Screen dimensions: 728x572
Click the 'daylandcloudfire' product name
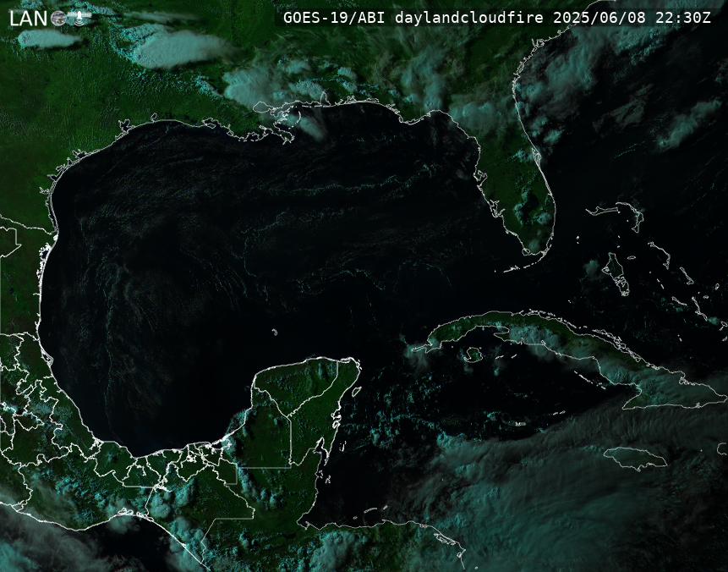tap(469, 18)
